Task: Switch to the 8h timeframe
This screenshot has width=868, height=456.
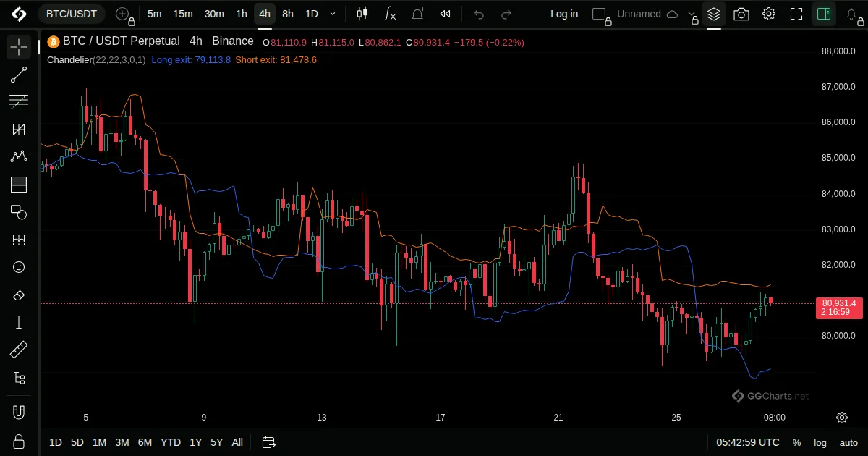Action: pyautogui.click(x=288, y=14)
